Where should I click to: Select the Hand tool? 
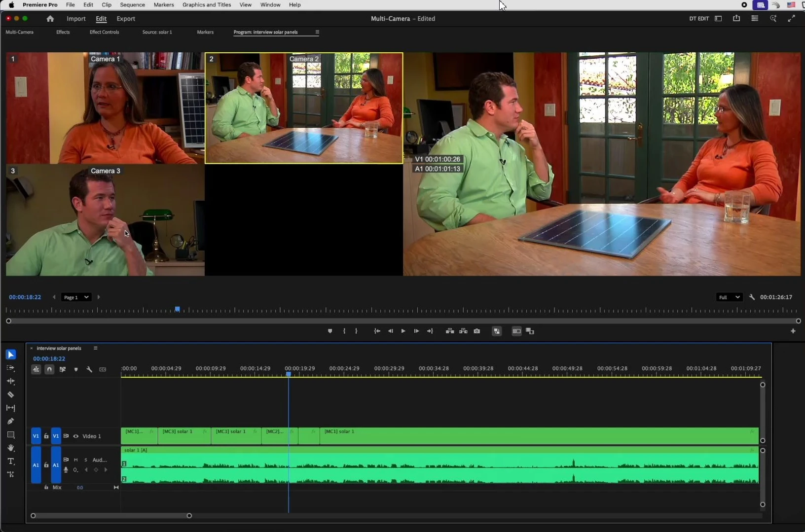click(x=10, y=448)
